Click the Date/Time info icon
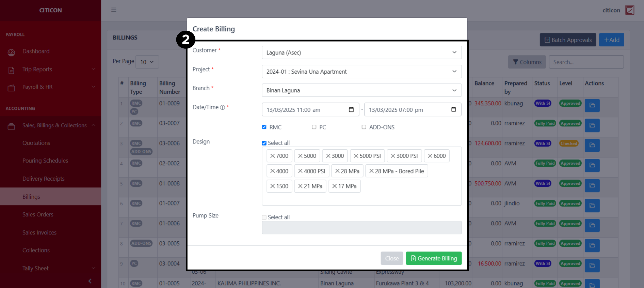 click(x=222, y=107)
